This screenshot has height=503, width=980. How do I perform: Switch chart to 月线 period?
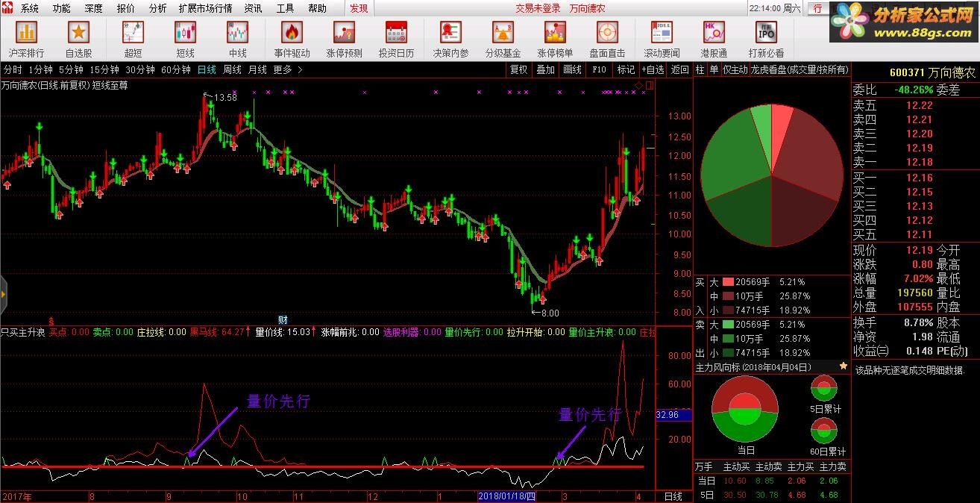point(257,69)
